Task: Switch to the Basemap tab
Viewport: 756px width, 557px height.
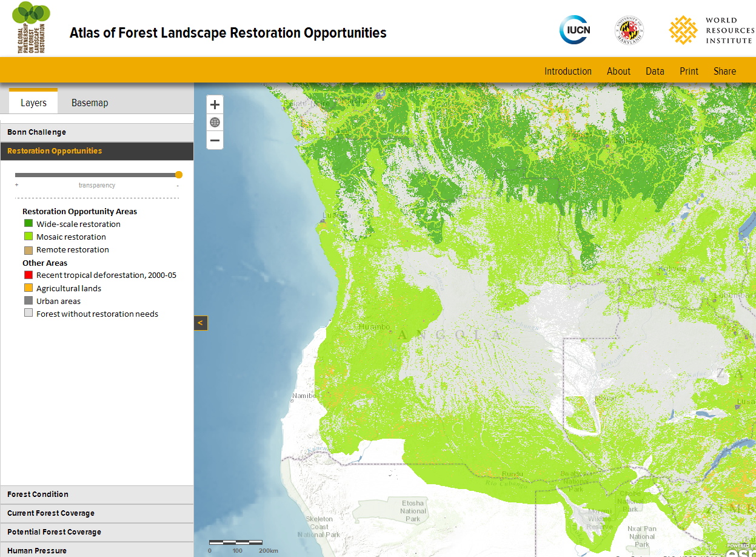Action: tap(89, 103)
